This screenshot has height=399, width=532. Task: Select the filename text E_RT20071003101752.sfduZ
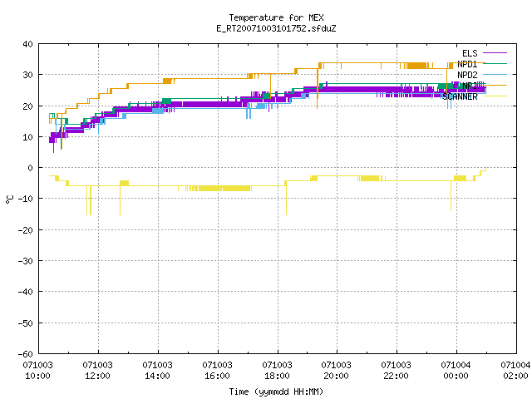[x=276, y=28]
